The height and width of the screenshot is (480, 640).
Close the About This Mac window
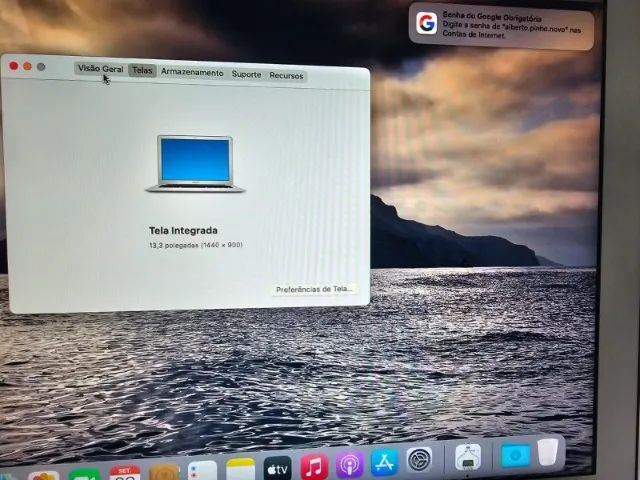pyautogui.click(x=13, y=66)
